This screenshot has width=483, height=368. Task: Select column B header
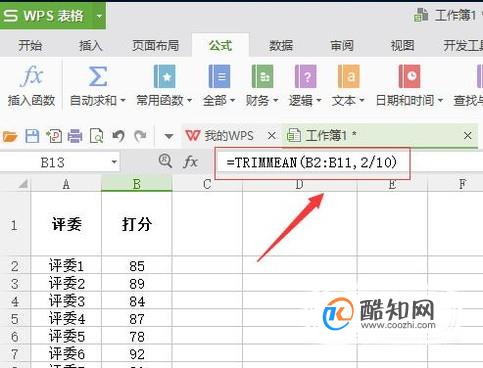[137, 184]
